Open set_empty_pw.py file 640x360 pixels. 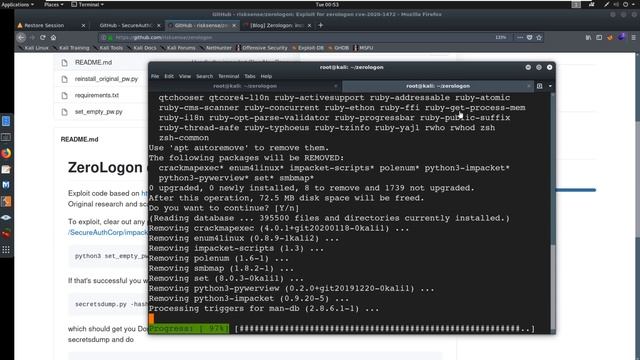click(x=99, y=111)
